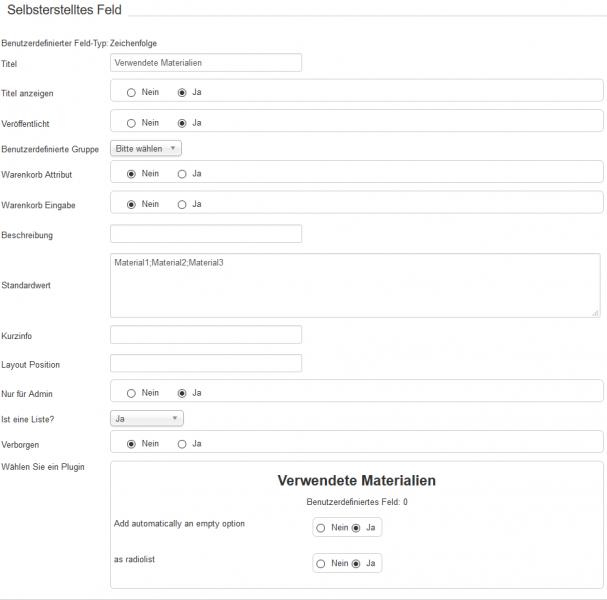The image size is (607, 600).
Task: Open the Ist eine Liste dropdown
Action: (146, 418)
